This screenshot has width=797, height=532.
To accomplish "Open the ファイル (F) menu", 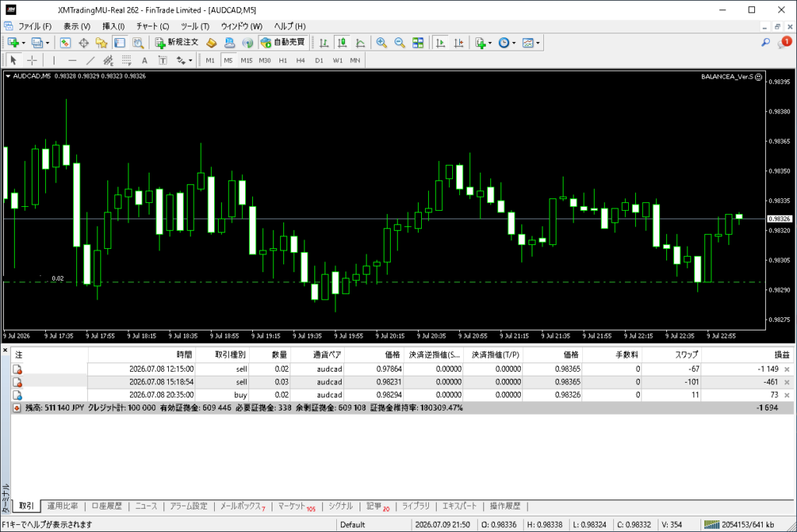I will [34, 26].
